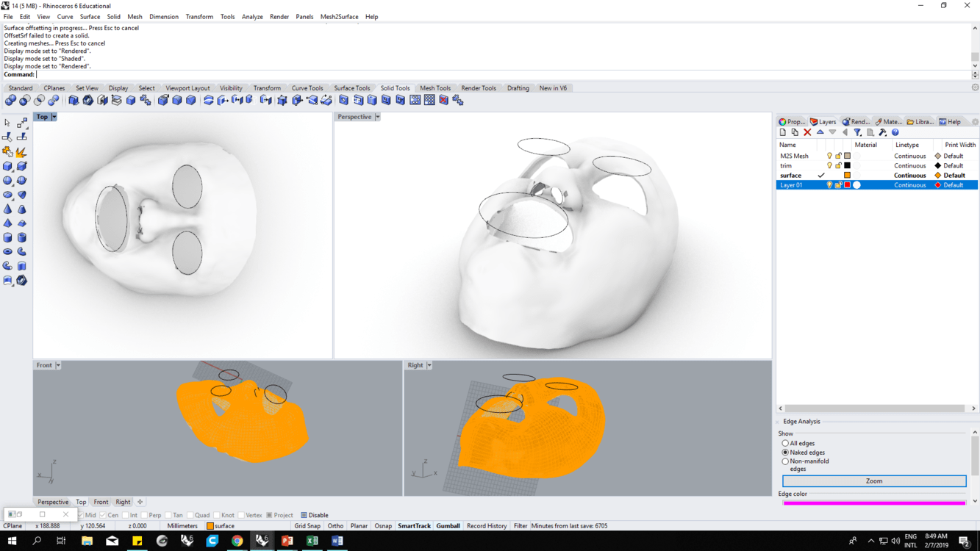Toggle Record History in status bar
980x551 pixels.
487,526
